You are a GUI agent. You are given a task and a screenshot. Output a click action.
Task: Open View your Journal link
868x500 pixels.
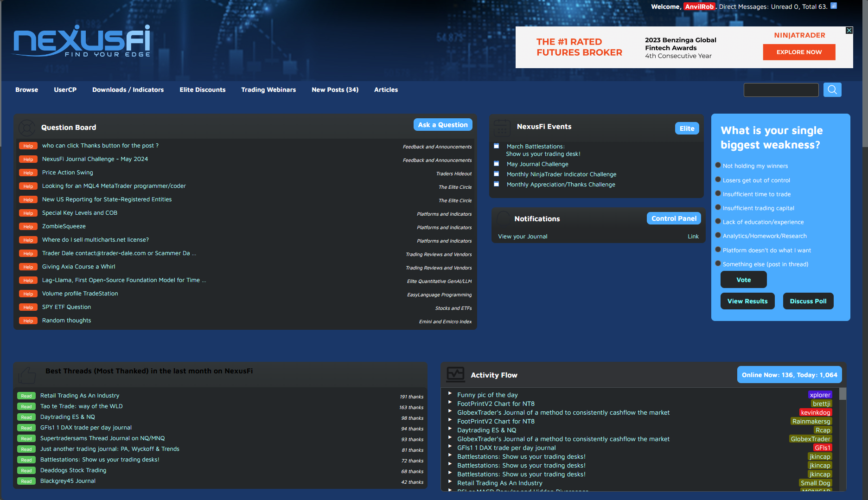point(523,237)
